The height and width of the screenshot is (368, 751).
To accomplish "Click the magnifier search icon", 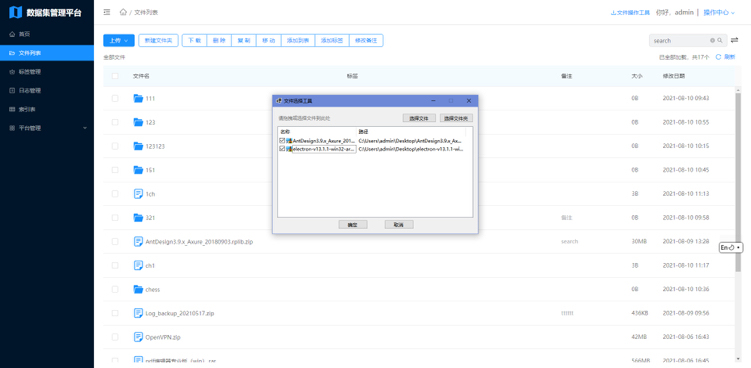I will [720, 41].
